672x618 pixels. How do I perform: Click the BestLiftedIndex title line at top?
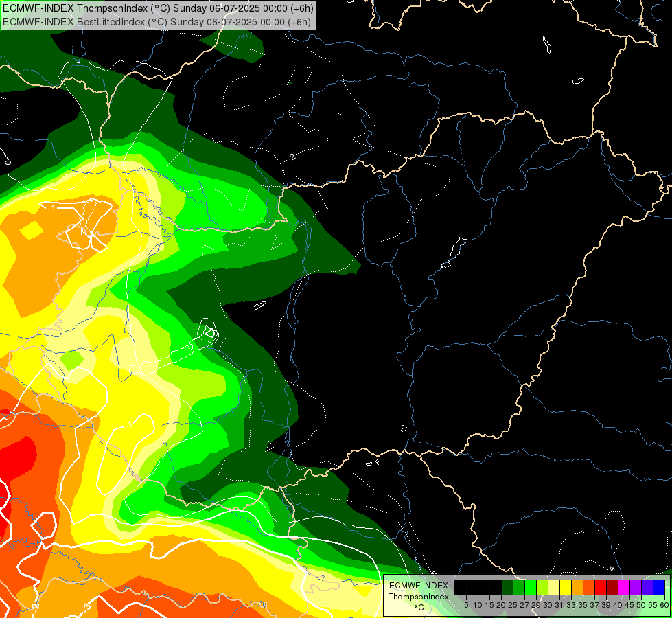157,22
